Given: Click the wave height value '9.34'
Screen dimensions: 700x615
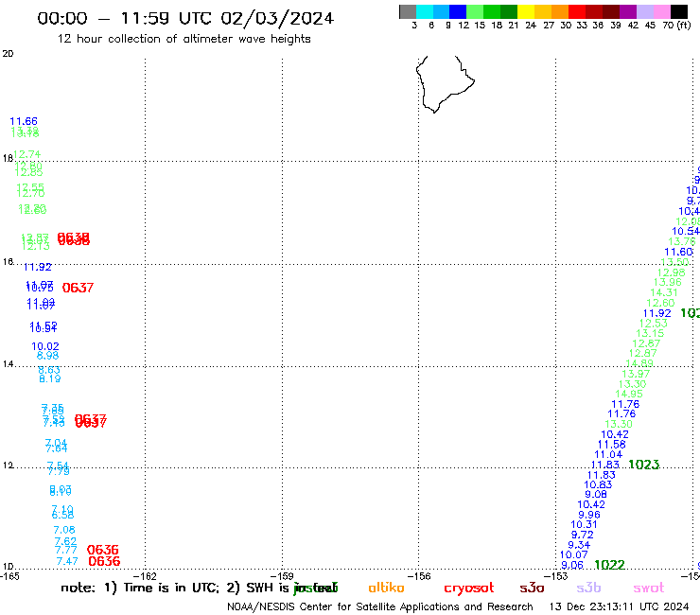Looking at the screenshot, I should pyautogui.click(x=579, y=545).
